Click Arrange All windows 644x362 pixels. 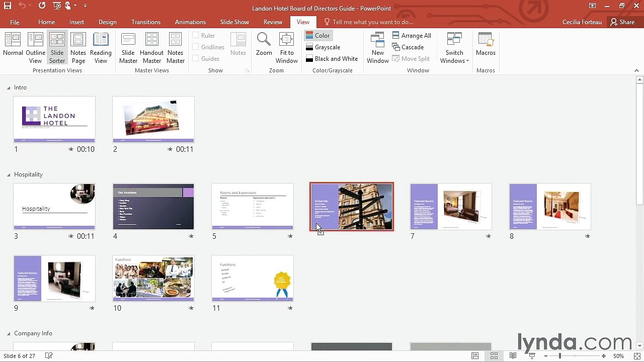coord(412,36)
